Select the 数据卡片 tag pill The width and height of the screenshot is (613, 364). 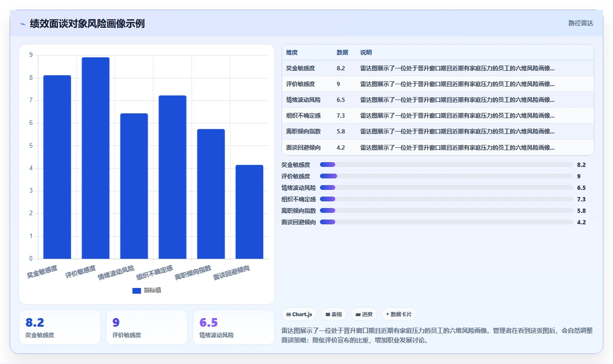pos(399,314)
